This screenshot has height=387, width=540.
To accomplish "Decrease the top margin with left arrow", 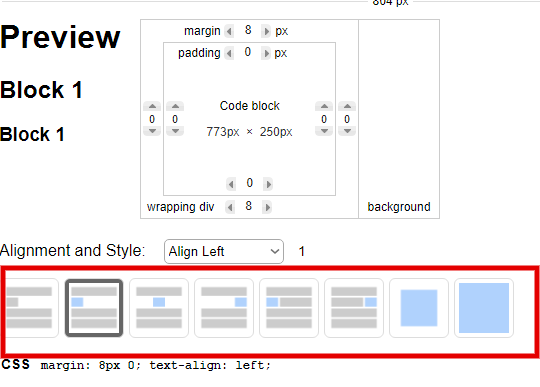I will click(229, 31).
